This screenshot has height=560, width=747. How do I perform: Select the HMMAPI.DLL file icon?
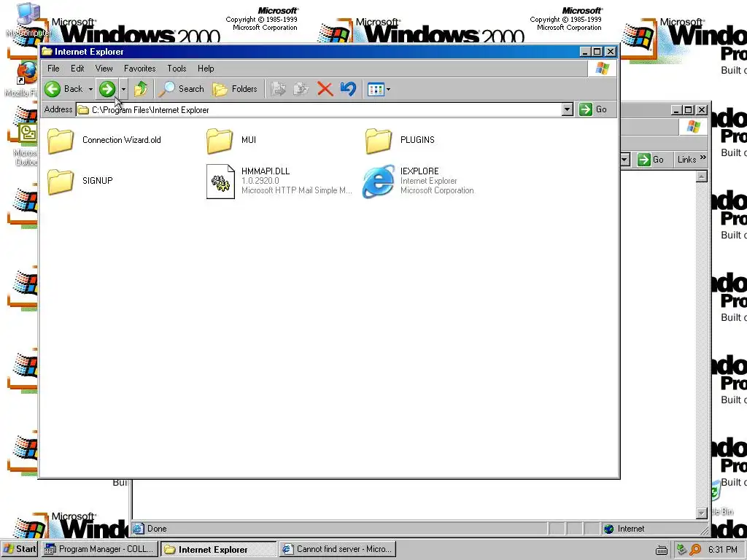coord(220,182)
